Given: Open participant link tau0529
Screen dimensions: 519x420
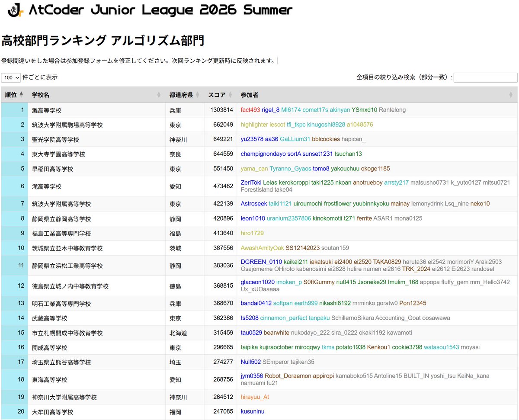Looking at the screenshot, I should (x=251, y=333).
